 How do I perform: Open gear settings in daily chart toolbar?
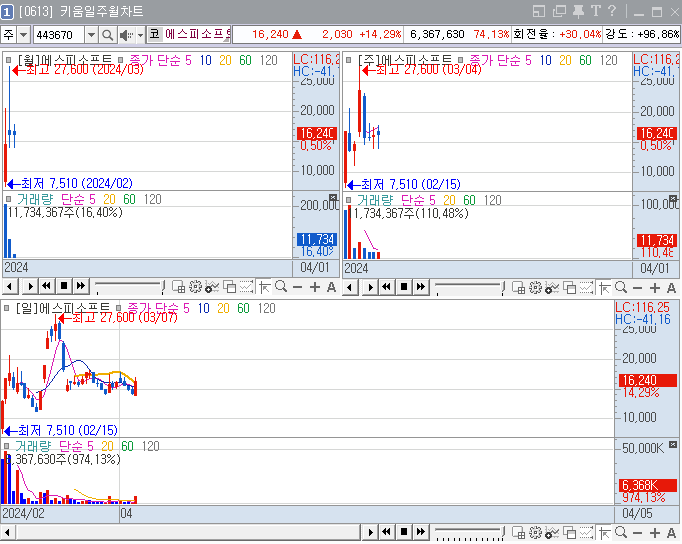(x=535, y=532)
